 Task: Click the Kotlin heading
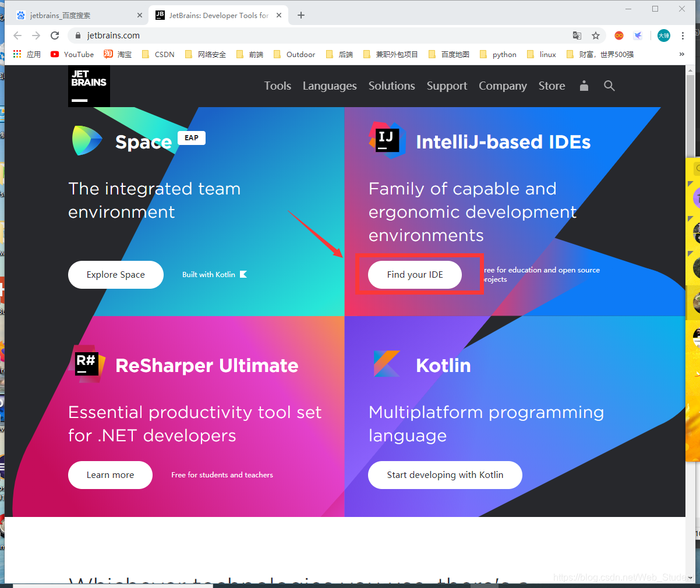(443, 366)
